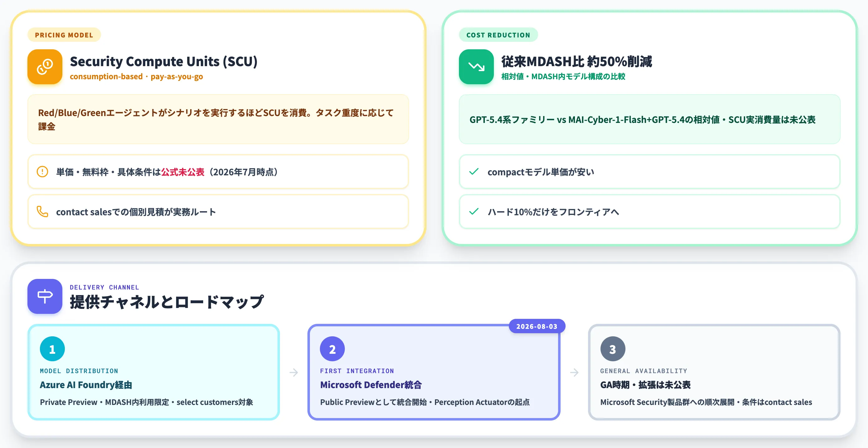Click the 提供チャネルとロードマップ heading
This screenshot has width=868, height=448.
pyautogui.click(x=167, y=302)
